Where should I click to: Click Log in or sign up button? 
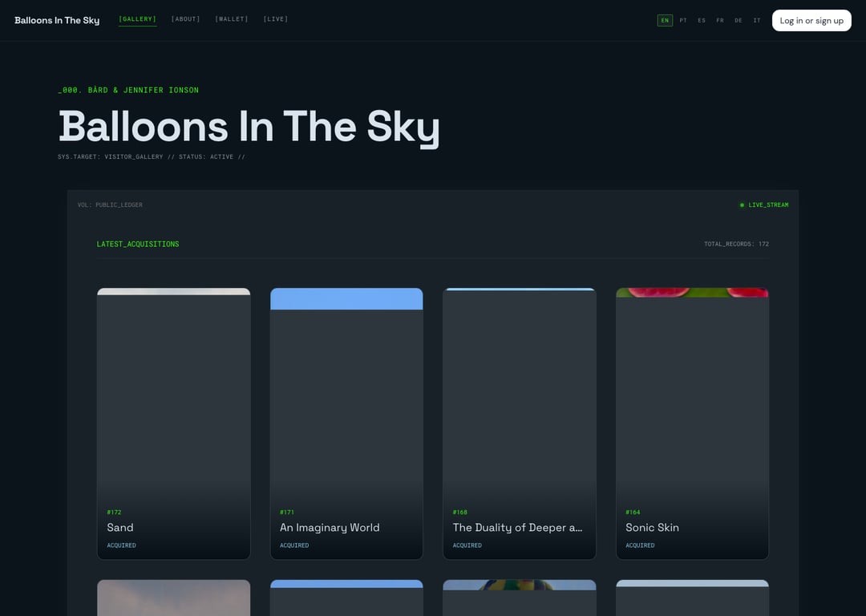tap(811, 20)
